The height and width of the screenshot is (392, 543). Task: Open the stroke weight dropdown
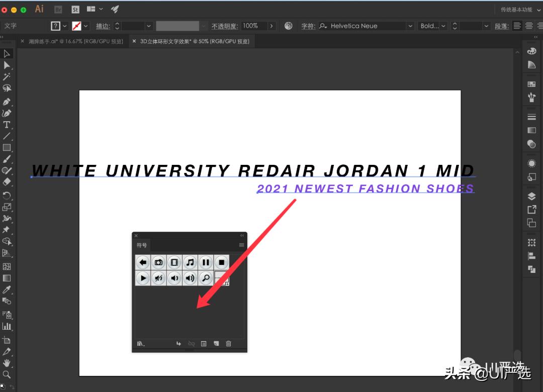point(148,26)
